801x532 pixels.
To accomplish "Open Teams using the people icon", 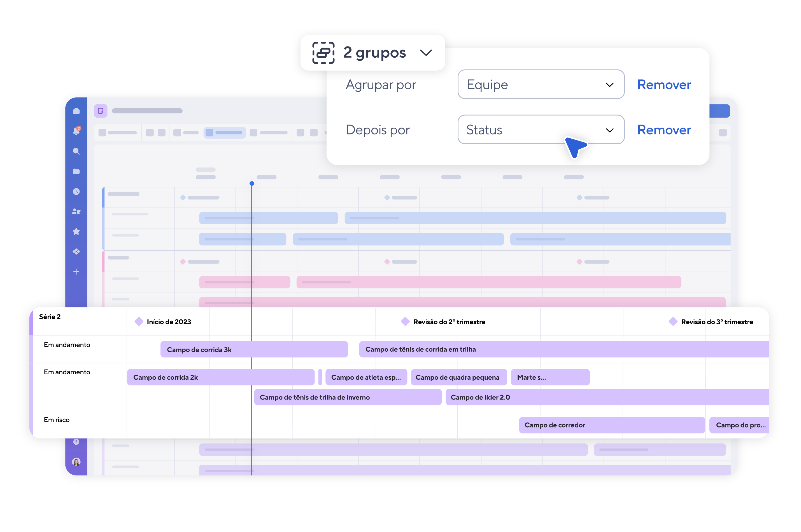I will pyautogui.click(x=76, y=211).
